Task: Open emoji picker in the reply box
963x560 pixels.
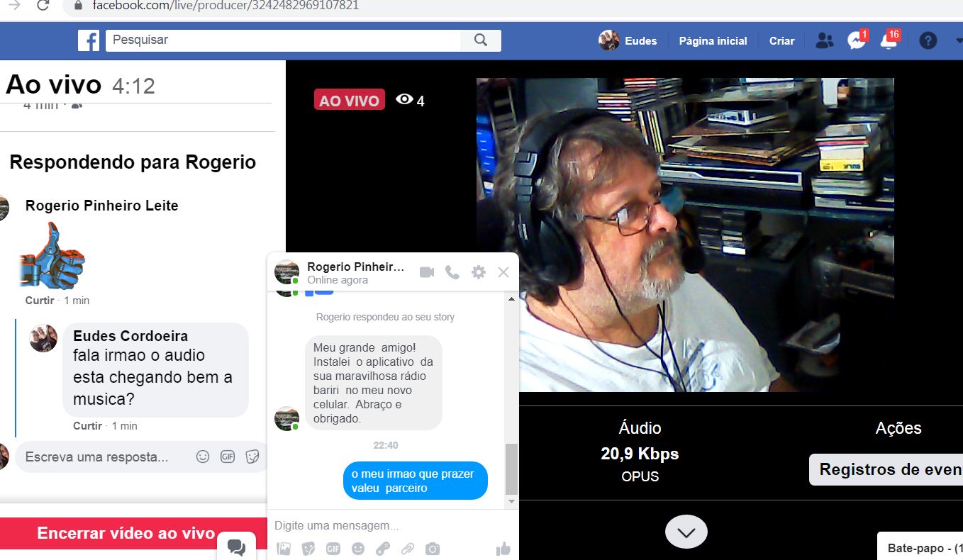Action: [x=203, y=457]
